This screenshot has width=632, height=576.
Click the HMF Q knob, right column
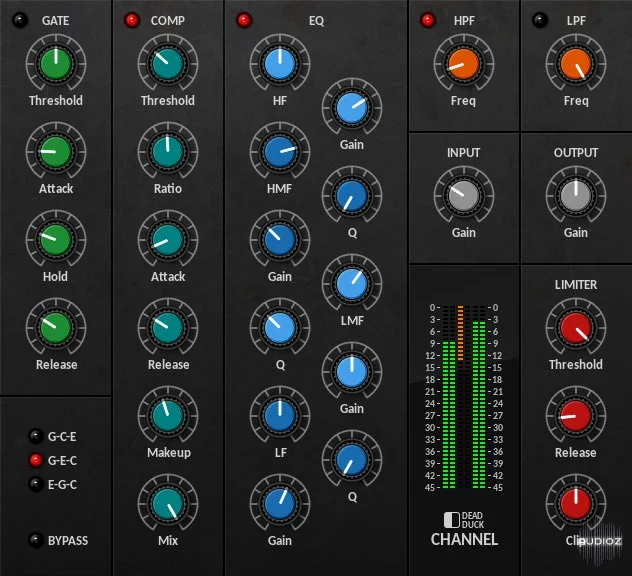click(x=352, y=196)
